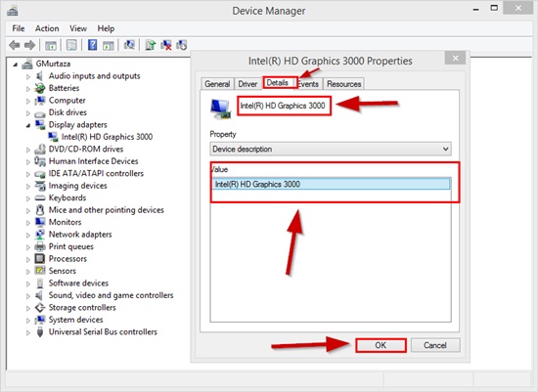
Task: Open the Action menu
Action: click(47, 28)
